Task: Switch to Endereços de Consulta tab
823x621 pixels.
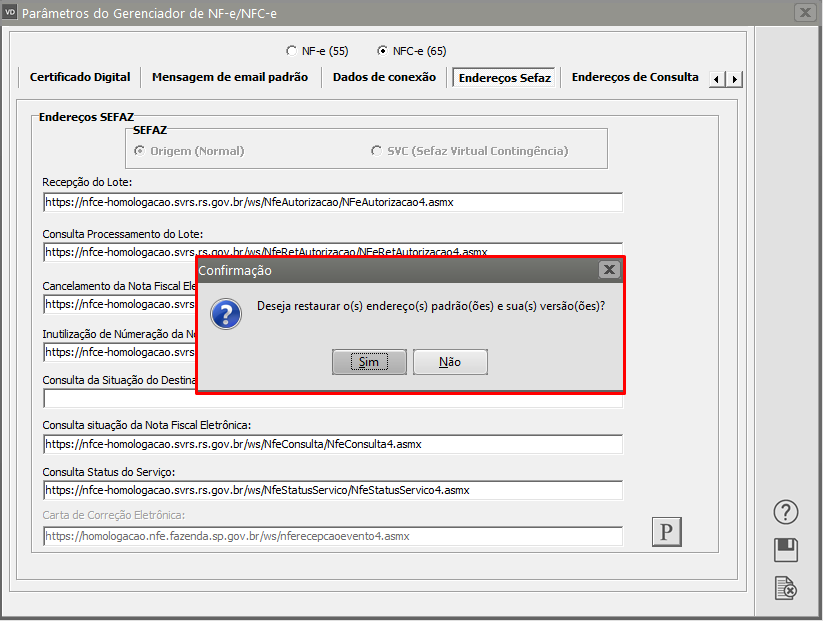Action: 635,77
